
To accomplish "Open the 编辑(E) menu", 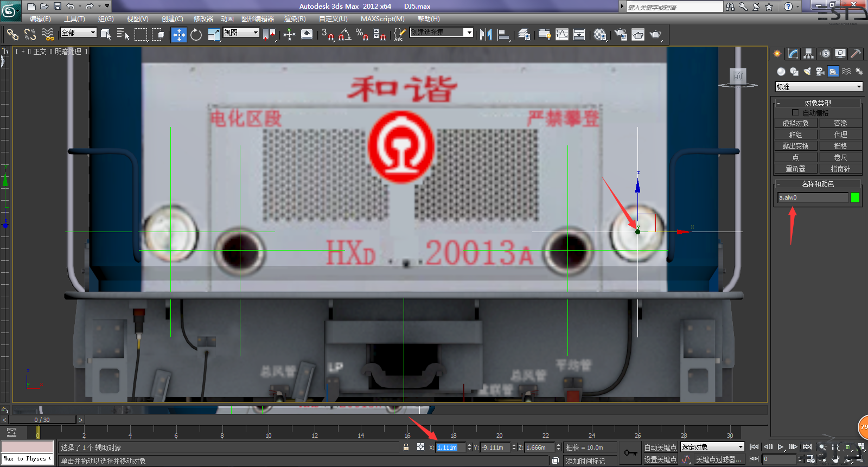I will (x=40, y=18).
